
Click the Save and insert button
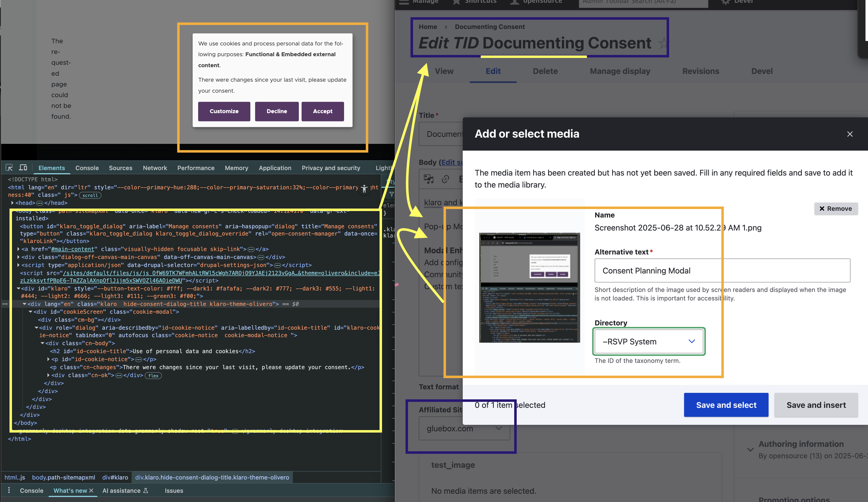816,405
